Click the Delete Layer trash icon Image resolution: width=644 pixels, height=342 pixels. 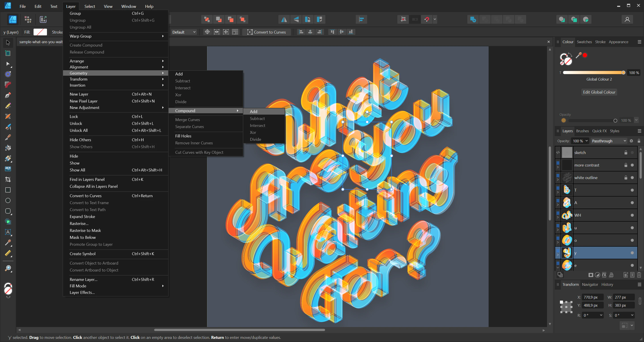click(x=639, y=275)
